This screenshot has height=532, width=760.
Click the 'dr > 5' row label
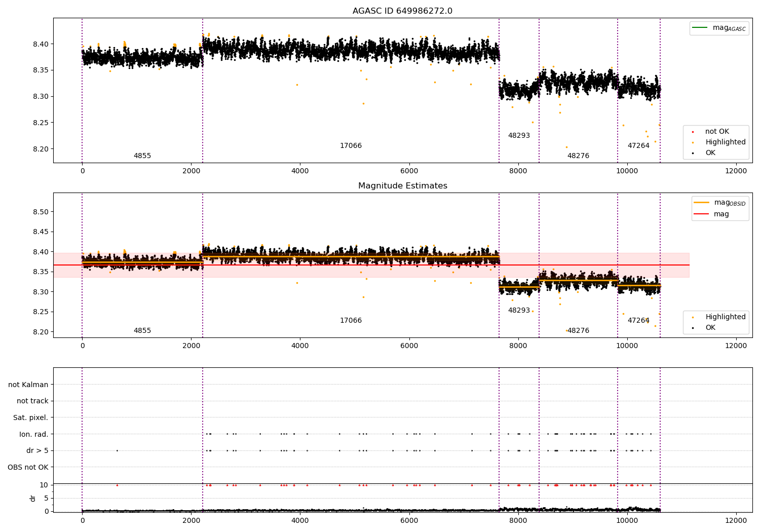(37, 451)
